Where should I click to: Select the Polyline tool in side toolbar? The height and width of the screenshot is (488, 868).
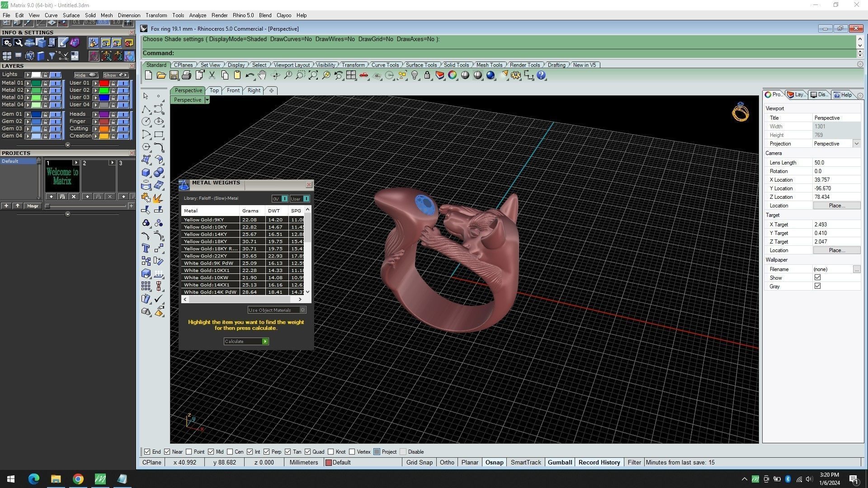tap(146, 109)
